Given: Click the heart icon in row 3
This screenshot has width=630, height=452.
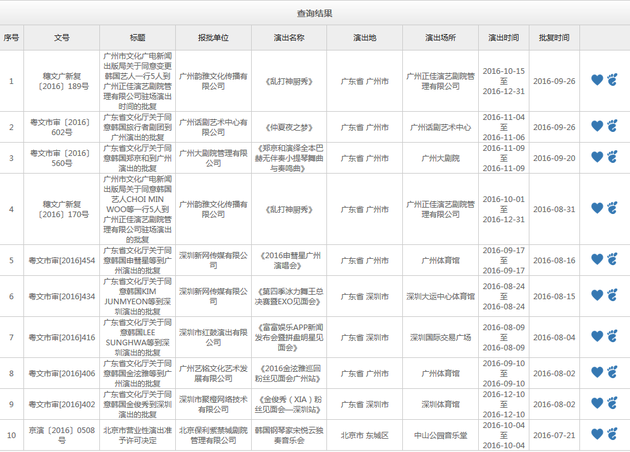Looking at the screenshot, I should point(597,157).
